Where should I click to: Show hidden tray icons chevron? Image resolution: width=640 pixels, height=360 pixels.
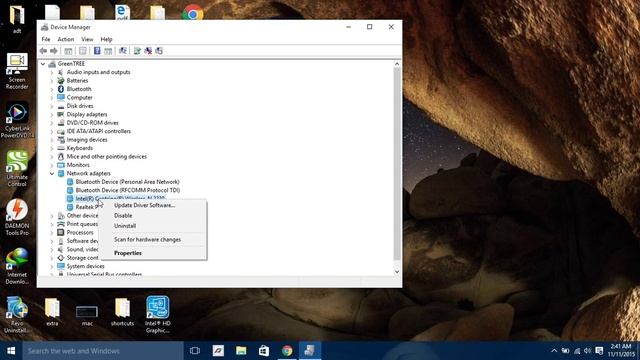click(x=554, y=351)
